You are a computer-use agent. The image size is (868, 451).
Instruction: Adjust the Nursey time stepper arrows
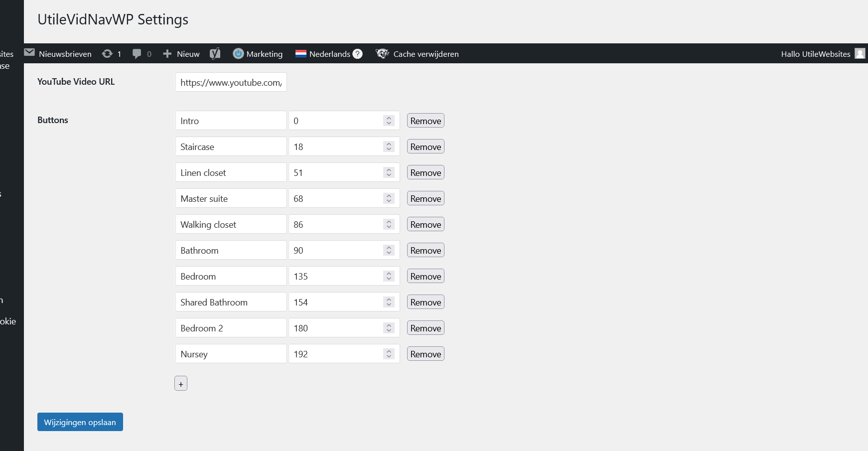pyautogui.click(x=389, y=354)
